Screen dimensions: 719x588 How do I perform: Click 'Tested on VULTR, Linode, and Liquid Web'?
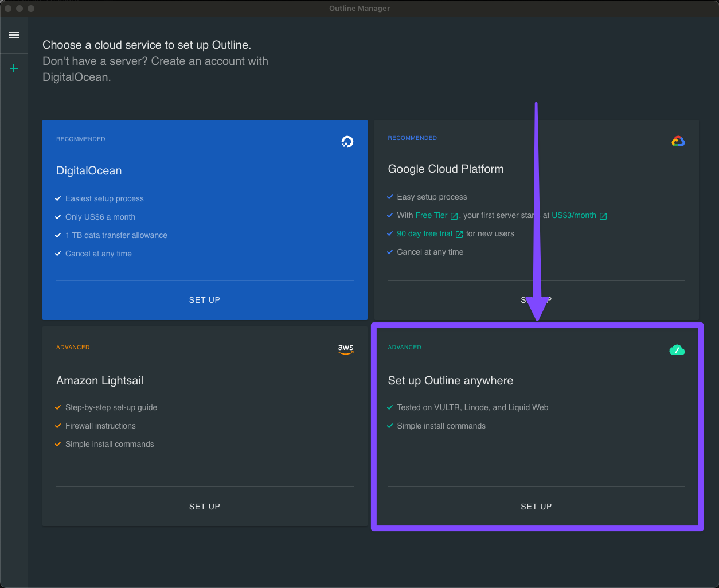[x=472, y=407]
